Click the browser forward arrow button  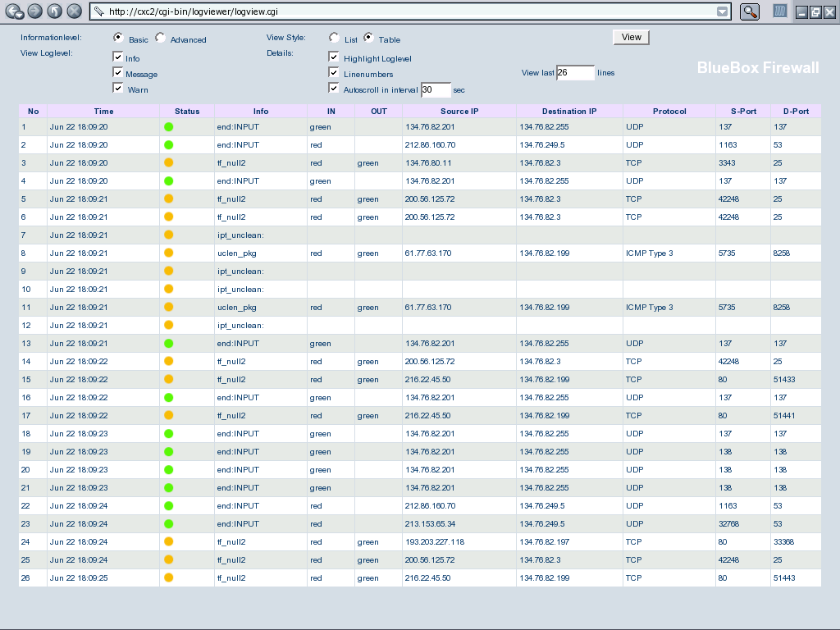(x=34, y=11)
